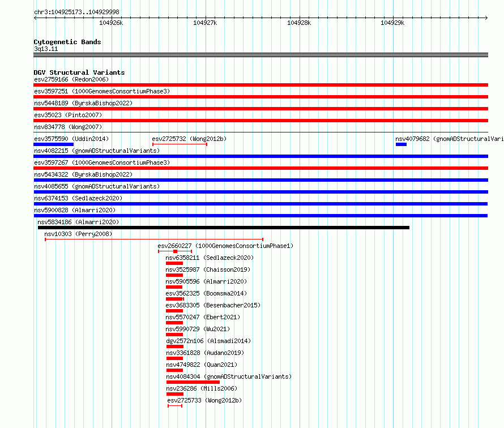Click the wide red nsv4084304 feature bar
The height and width of the screenshot is (428, 504).
click(x=193, y=382)
